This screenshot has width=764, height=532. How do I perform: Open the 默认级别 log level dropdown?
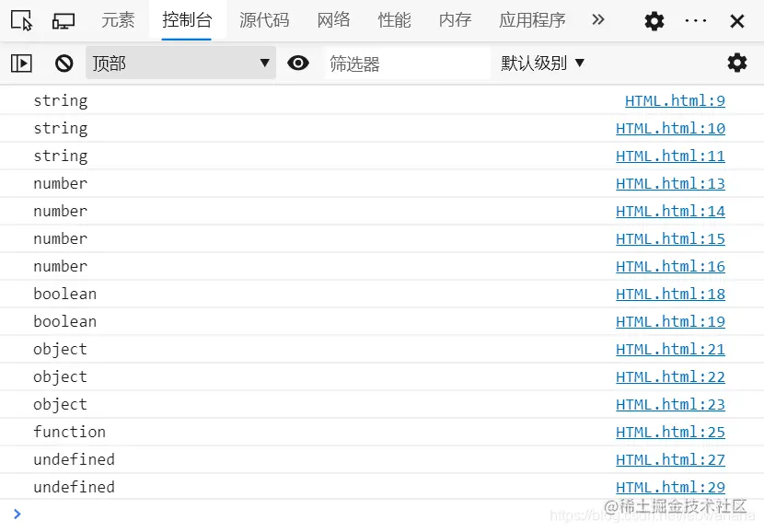coord(543,63)
